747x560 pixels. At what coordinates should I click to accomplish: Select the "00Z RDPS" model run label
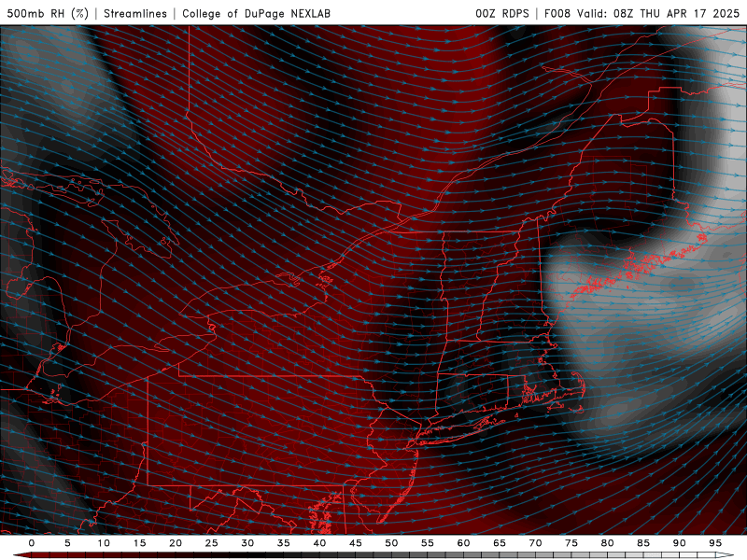click(502, 13)
